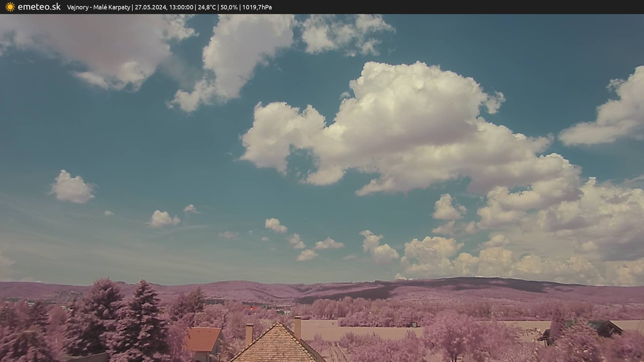
Task: Click the left chimney on the roof
Action: pos(249,334)
